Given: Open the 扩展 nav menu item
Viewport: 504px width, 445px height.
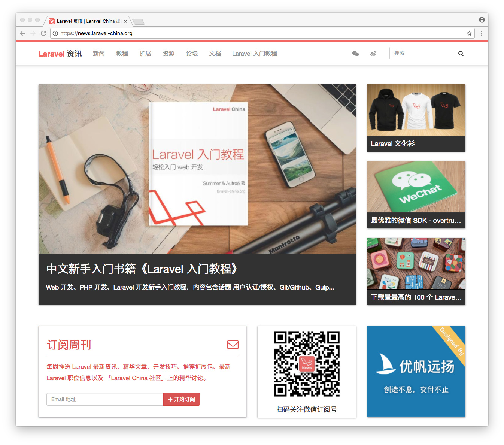Looking at the screenshot, I should [145, 54].
